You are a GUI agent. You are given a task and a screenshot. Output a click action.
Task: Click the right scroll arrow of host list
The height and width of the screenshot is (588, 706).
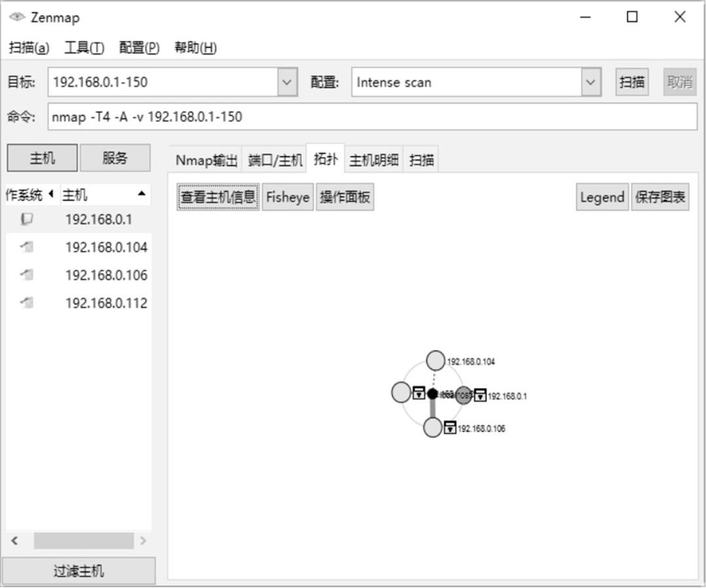143,540
